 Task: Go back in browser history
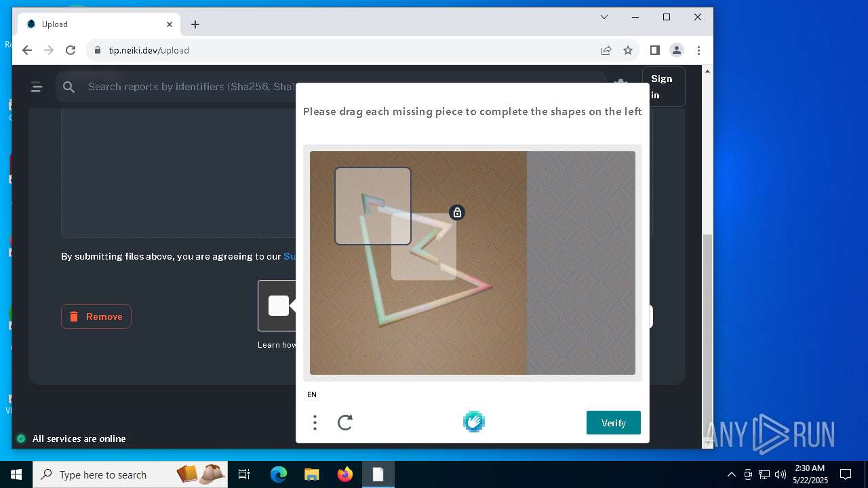click(x=27, y=50)
